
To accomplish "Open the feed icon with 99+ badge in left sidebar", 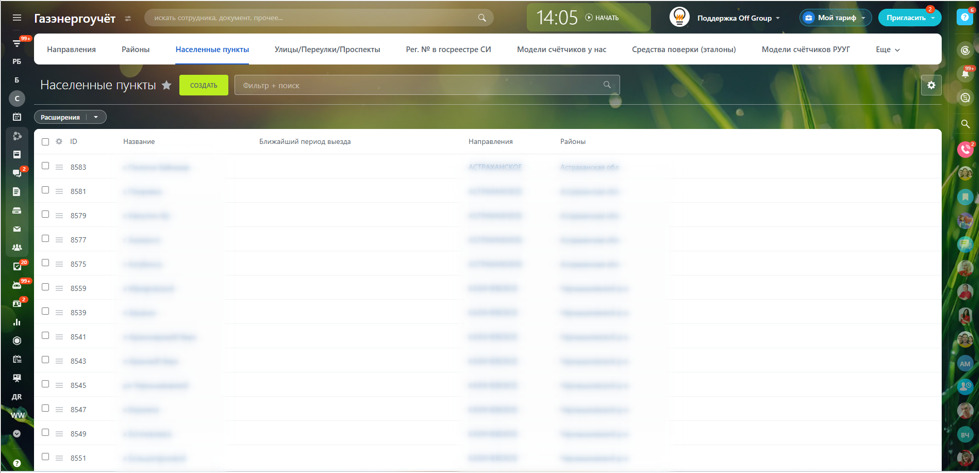I will pyautogui.click(x=17, y=43).
